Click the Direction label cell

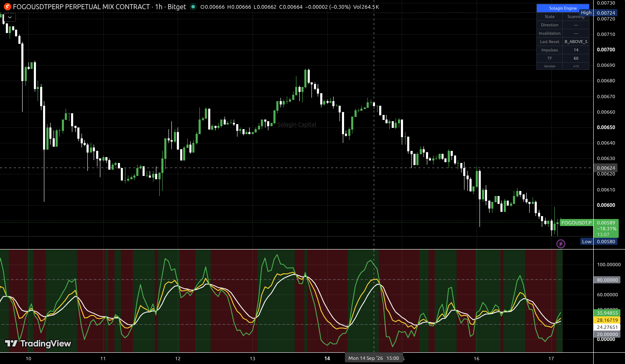tap(549, 25)
